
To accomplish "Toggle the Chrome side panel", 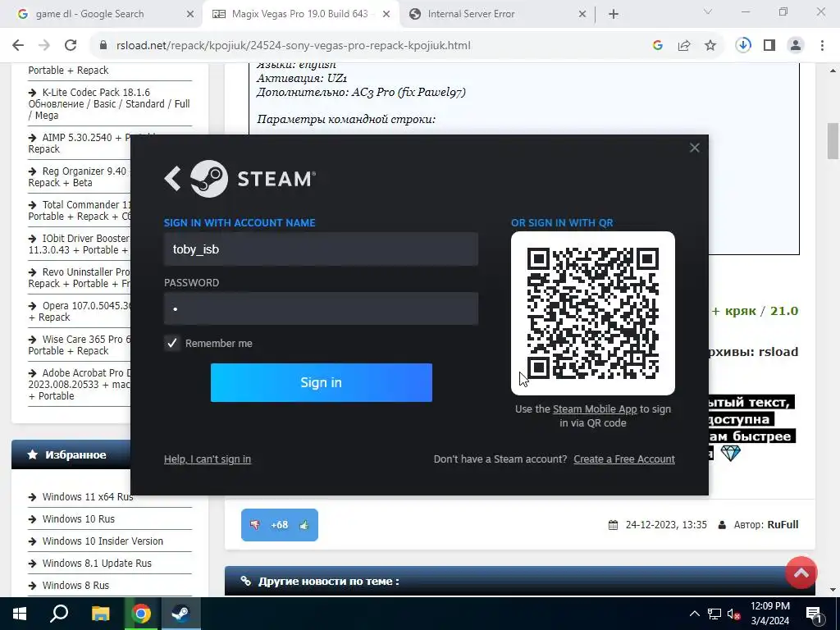I will [x=769, y=46].
